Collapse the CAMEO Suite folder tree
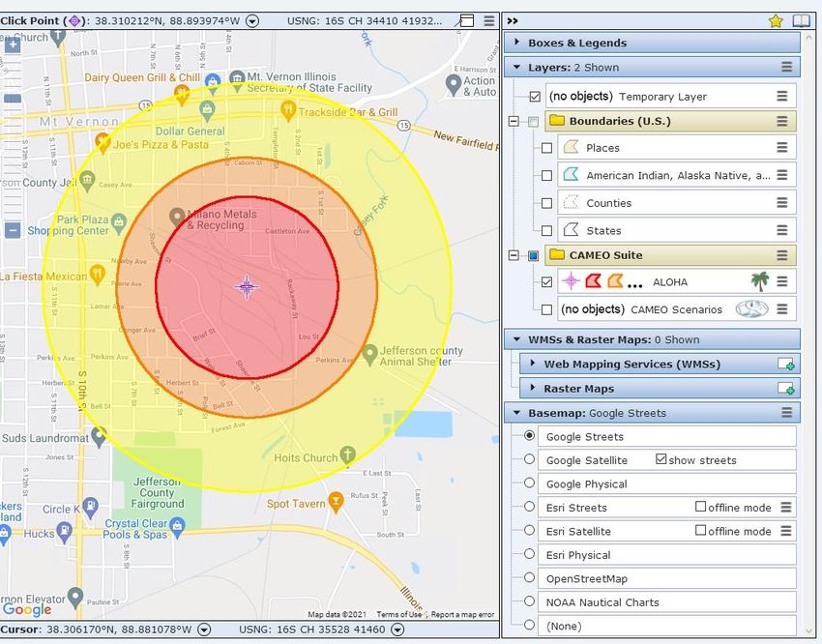The width and height of the screenshot is (822, 644). click(514, 255)
